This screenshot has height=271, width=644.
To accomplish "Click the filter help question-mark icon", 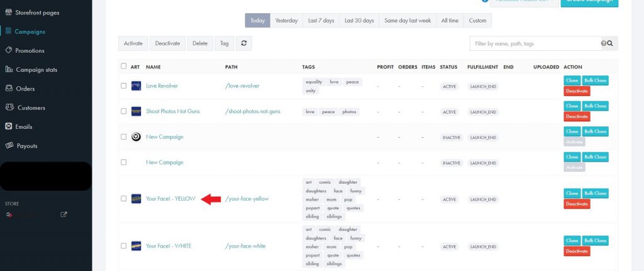I will (604, 43).
